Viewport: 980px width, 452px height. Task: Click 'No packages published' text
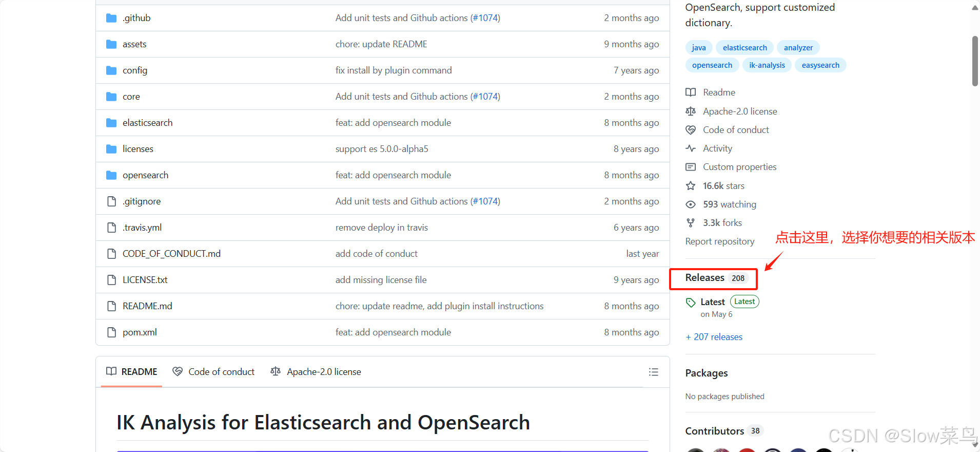[x=724, y=397]
